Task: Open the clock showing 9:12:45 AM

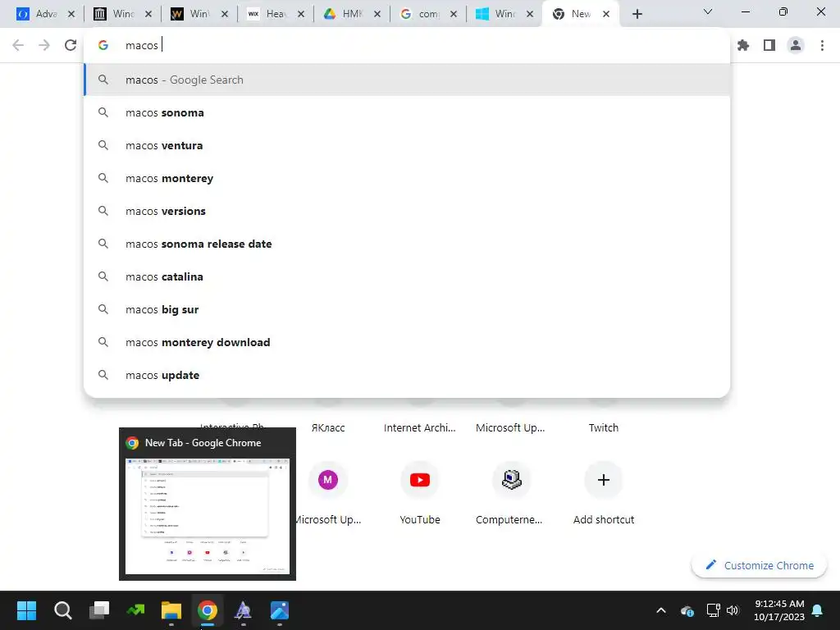Action: (x=779, y=610)
